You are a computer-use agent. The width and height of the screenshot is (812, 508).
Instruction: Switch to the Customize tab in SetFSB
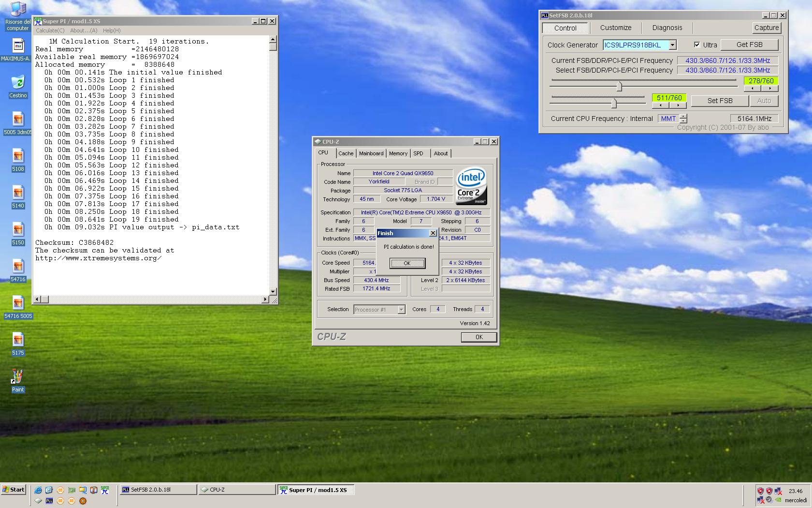616,28
